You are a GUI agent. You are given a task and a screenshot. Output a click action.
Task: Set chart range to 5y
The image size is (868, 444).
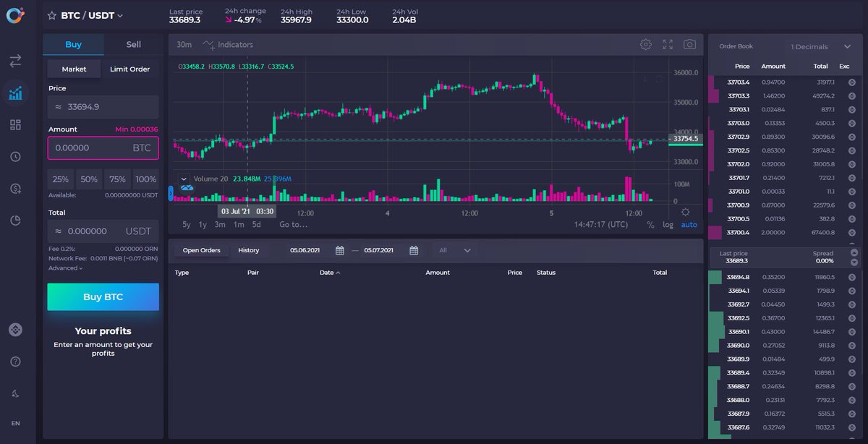(x=187, y=225)
